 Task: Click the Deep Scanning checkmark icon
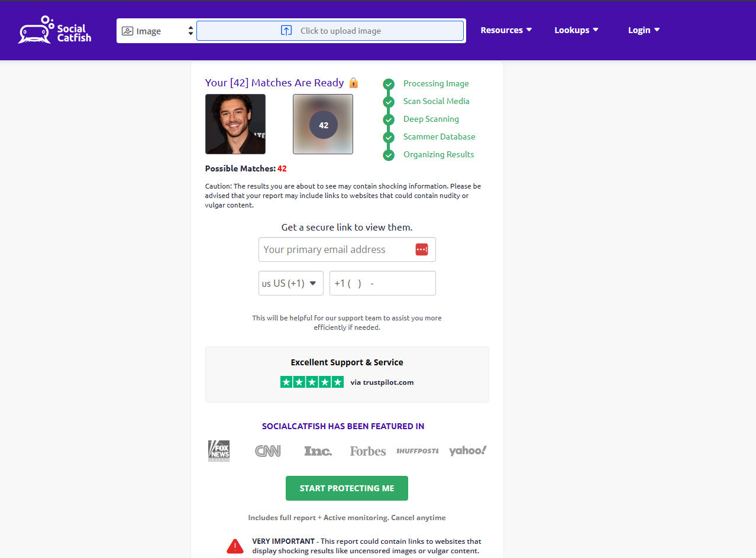point(389,119)
